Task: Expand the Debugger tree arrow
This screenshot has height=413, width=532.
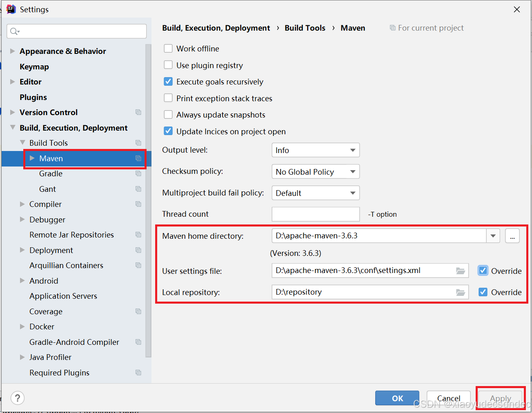Action: click(x=22, y=219)
